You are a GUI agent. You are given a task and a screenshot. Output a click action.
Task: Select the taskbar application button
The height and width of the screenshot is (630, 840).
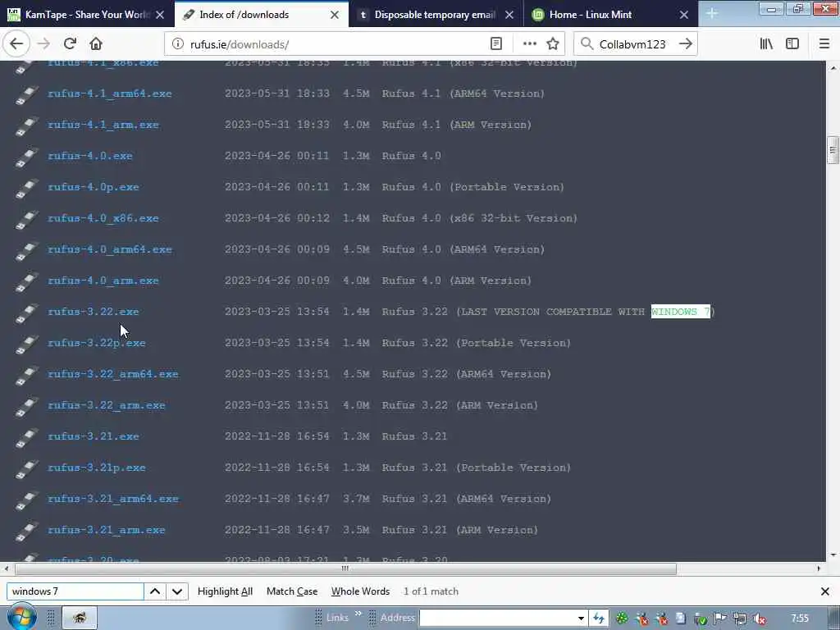(80, 618)
